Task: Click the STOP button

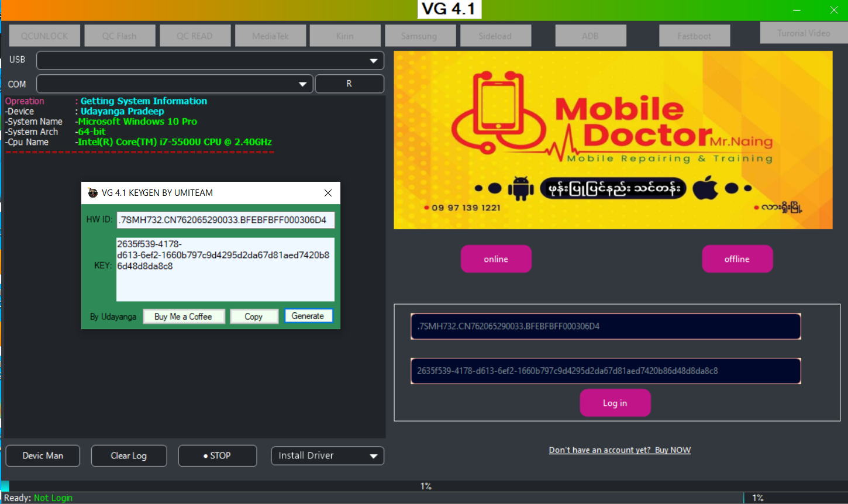Action: click(x=217, y=455)
